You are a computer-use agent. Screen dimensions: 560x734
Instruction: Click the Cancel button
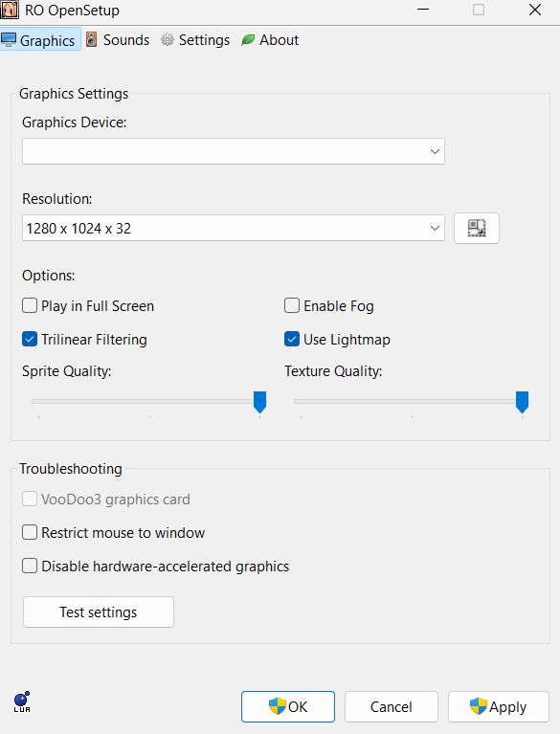point(391,706)
